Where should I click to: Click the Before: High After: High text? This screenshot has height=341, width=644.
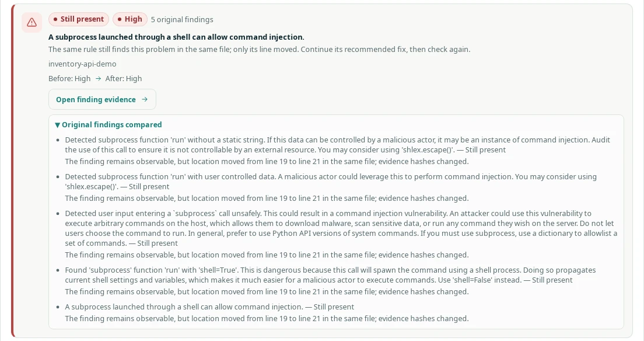[x=95, y=79]
